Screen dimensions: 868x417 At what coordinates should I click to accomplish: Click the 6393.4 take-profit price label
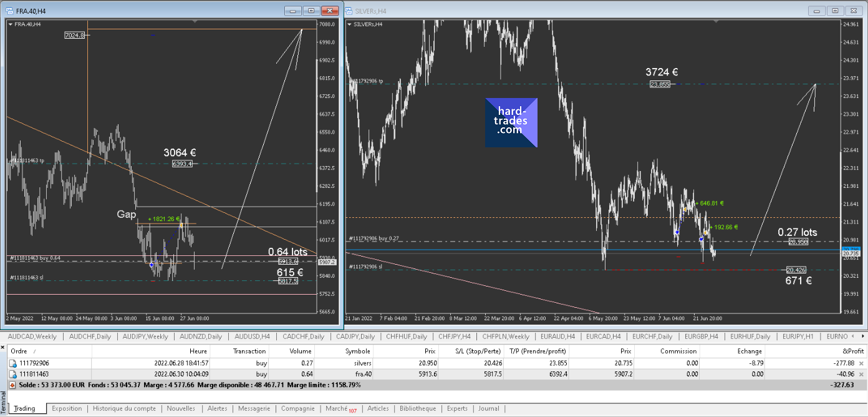pos(182,164)
